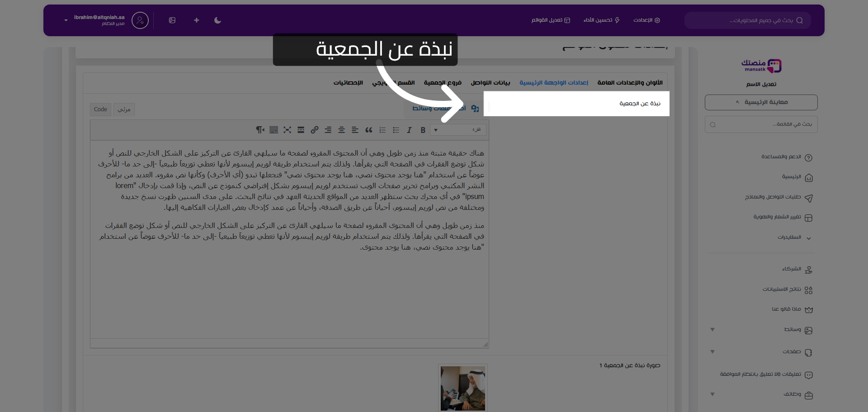
Task: Insert a hyperlink in the text editor
Action: pyautogui.click(x=315, y=130)
